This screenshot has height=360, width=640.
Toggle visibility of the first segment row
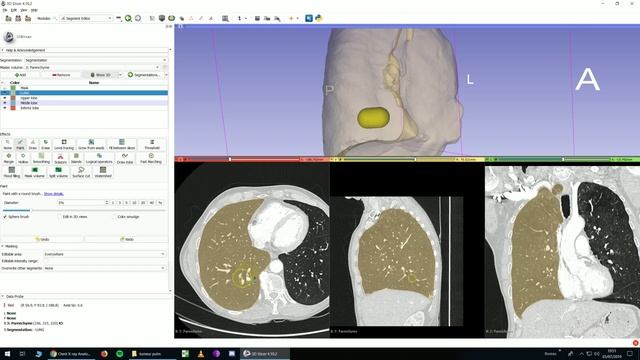pos(5,88)
